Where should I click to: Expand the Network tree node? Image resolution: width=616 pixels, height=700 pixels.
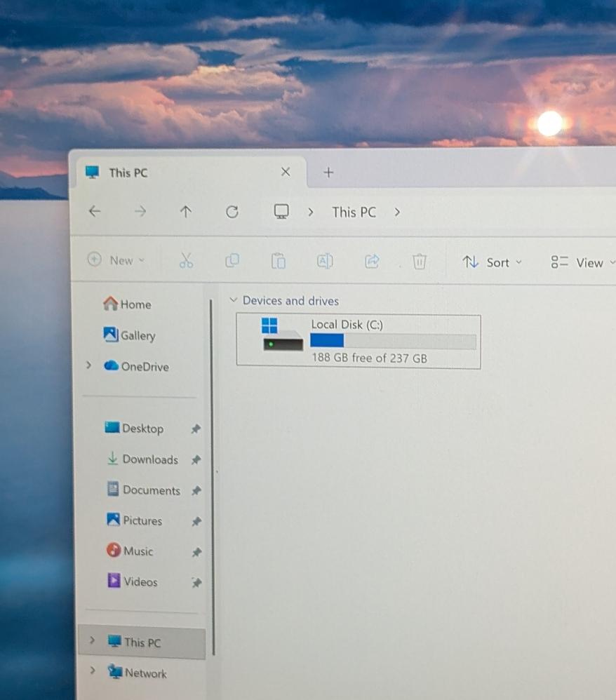tap(93, 672)
